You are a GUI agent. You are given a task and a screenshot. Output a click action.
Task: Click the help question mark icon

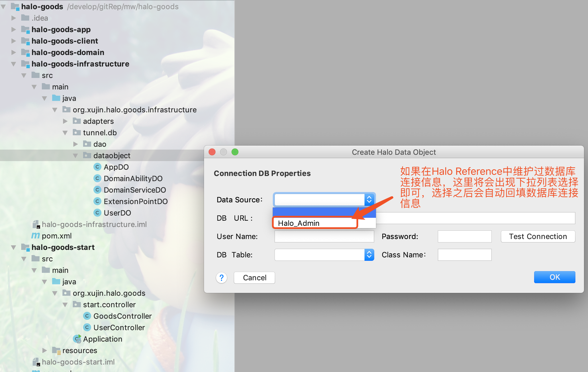222,278
